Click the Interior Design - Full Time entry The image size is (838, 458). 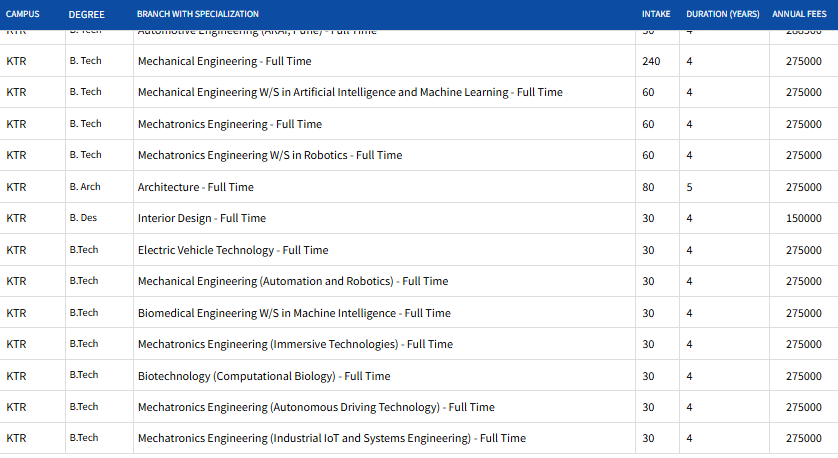(x=201, y=218)
